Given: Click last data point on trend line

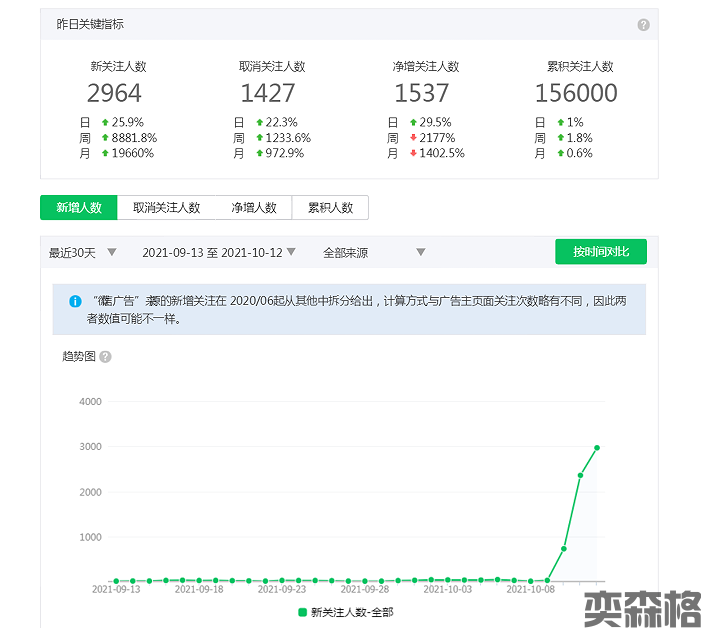Looking at the screenshot, I should click(x=597, y=448).
